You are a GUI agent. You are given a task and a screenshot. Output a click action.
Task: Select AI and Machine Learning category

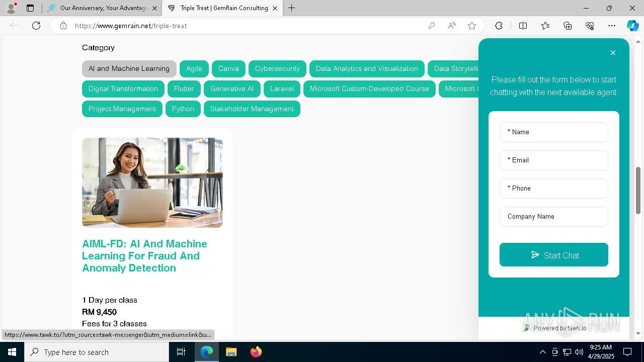pos(129,69)
